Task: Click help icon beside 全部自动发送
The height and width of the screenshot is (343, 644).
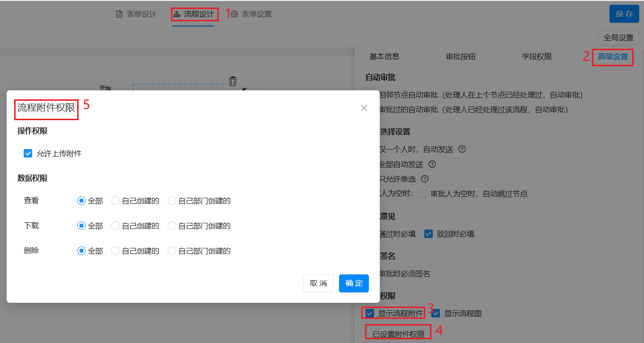Action: [432, 164]
